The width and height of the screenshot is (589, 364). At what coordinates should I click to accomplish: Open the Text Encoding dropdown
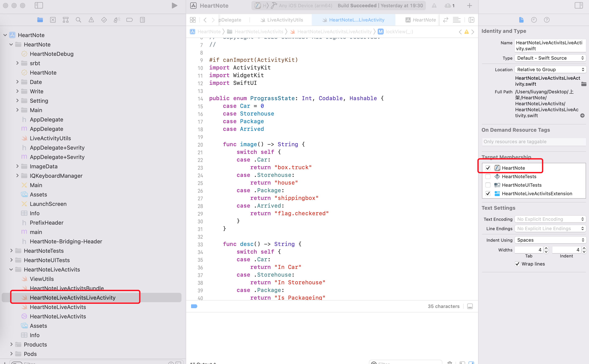tap(550, 219)
